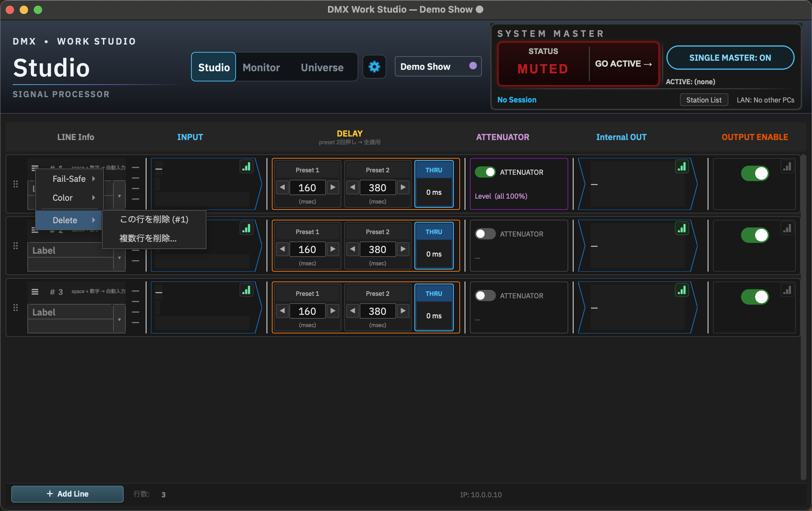Click signal icon in line 1 Internal OUT
The width and height of the screenshot is (812, 511).
tap(682, 166)
